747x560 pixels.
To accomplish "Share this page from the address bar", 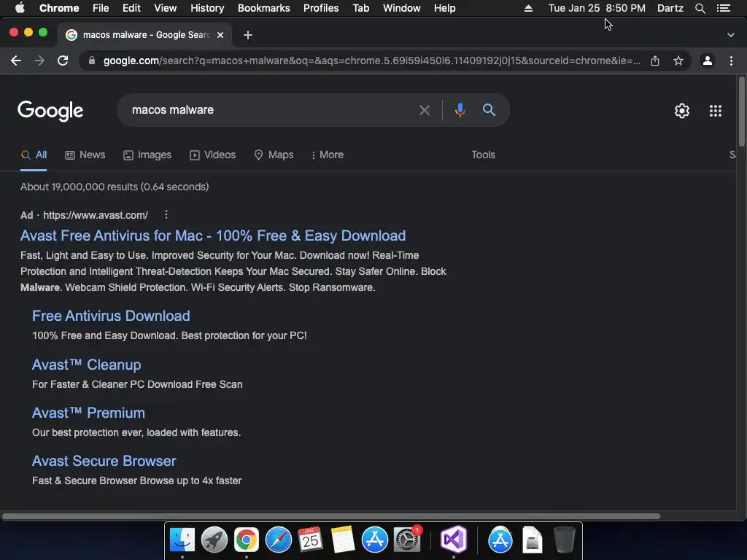I will tap(655, 61).
